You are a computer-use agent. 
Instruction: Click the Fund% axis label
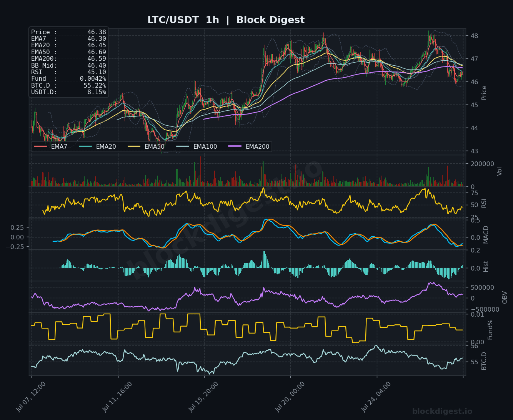click(x=490, y=329)
